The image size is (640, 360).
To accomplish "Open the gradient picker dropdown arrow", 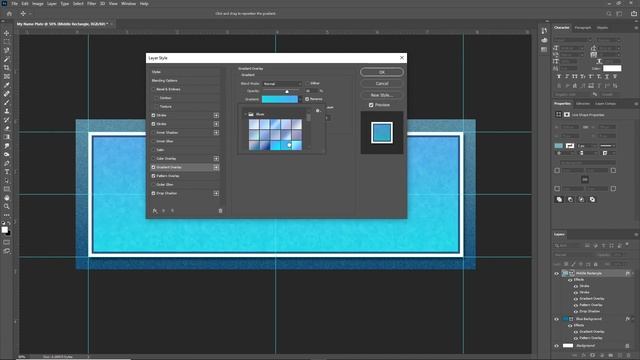I will point(300,99).
